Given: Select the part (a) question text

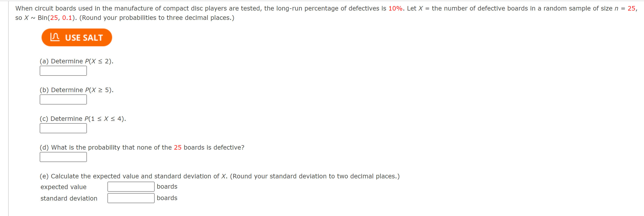Looking at the screenshot, I should [76, 61].
